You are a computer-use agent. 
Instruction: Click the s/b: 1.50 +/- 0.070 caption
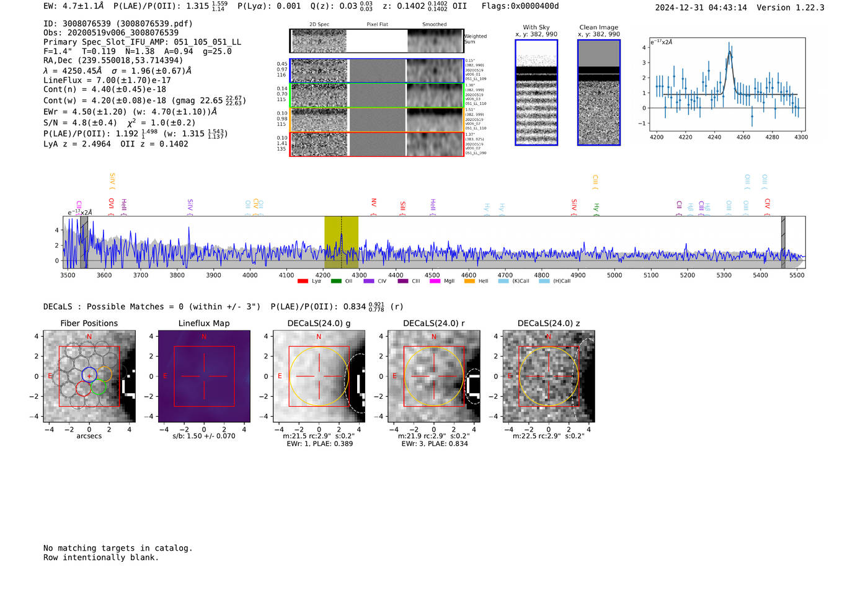point(204,436)
